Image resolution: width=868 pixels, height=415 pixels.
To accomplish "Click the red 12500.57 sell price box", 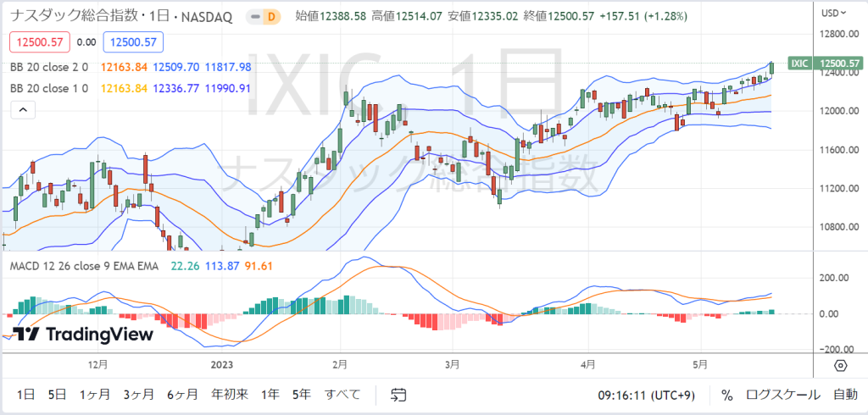I will tap(39, 42).
